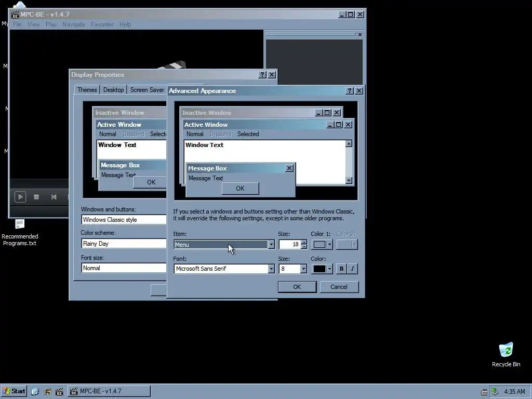
Task: Click Play button in MPC-BE
Action: tap(20, 197)
